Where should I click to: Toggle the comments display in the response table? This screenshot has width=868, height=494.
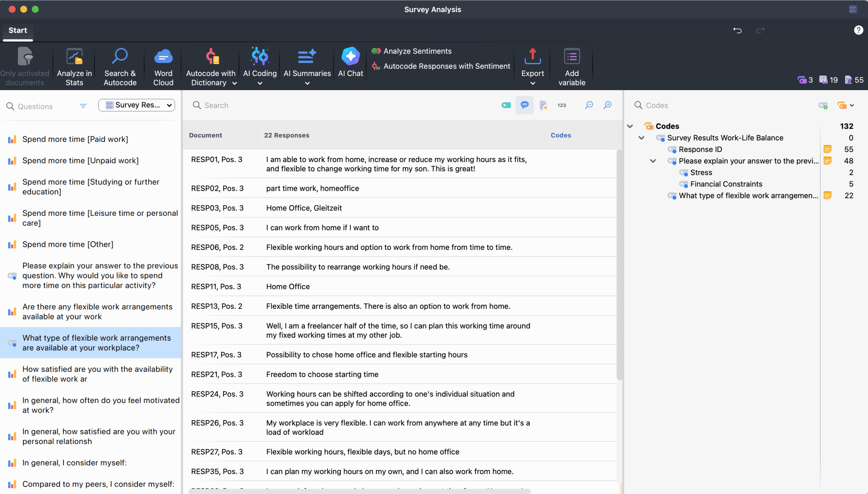click(525, 105)
